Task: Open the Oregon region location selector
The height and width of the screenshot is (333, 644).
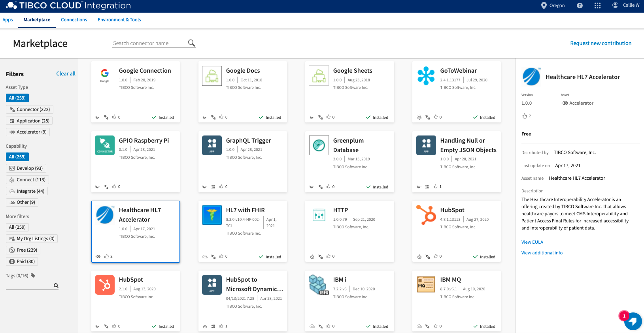Action: point(553,6)
